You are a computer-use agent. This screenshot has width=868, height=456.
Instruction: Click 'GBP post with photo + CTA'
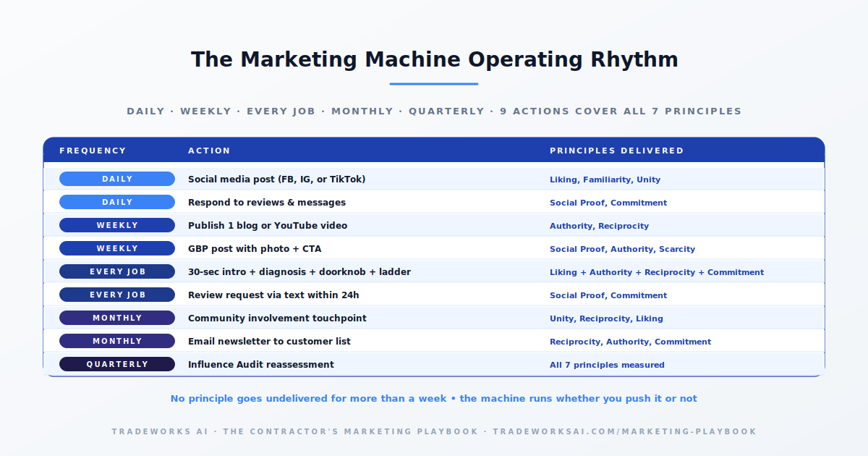pyautogui.click(x=255, y=249)
